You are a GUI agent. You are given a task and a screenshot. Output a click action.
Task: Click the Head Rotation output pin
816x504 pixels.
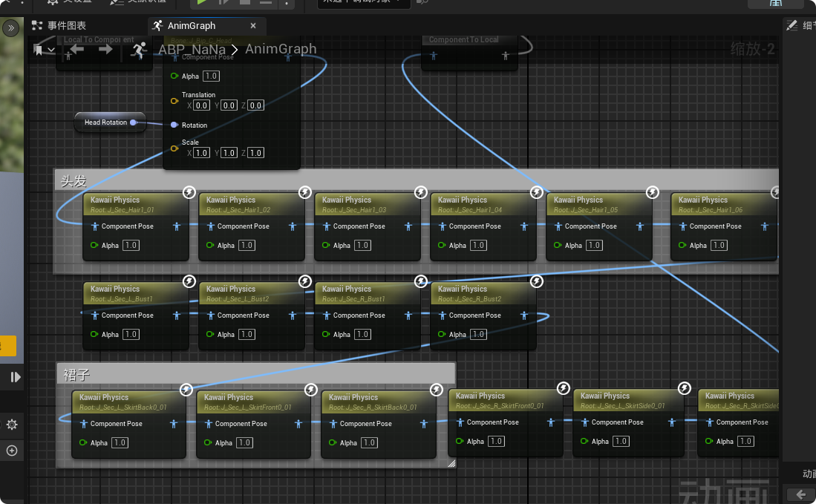[133, 122]
